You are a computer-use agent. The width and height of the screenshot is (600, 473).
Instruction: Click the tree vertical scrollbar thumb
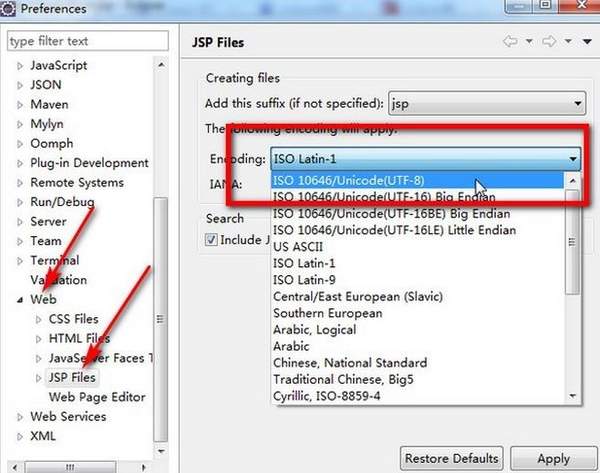161,319
